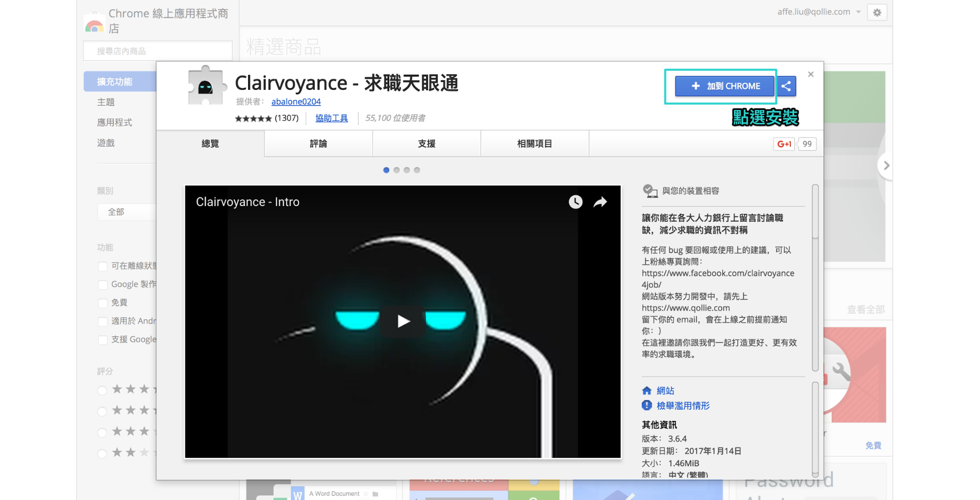Open the 協助工具 category link
The width and height of the screenshot is (980, 500).
(331, 118)
